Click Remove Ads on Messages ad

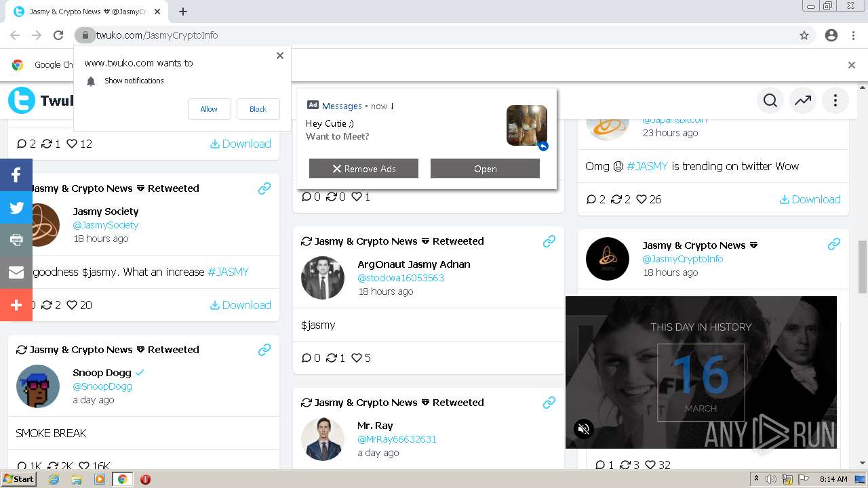point(363,169)
